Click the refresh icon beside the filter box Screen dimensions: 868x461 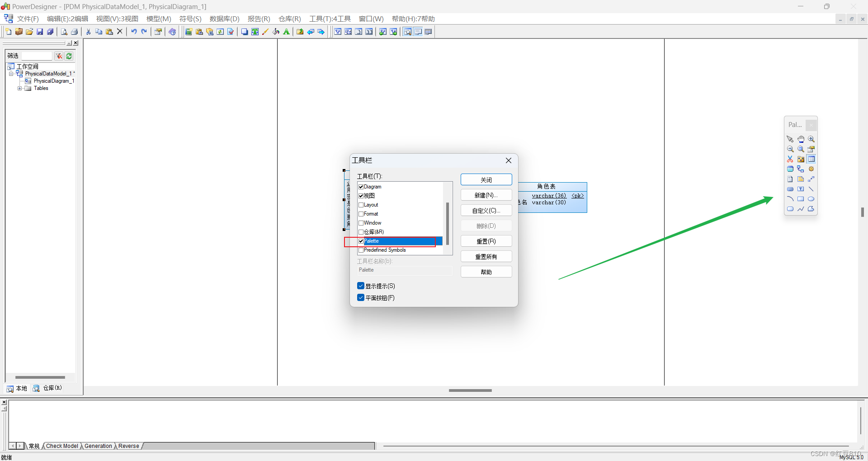(x=69, y=56)
